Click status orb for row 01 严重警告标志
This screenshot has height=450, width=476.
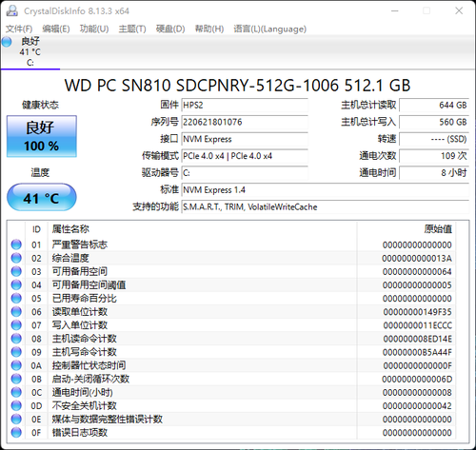click(x=16, y=245)
